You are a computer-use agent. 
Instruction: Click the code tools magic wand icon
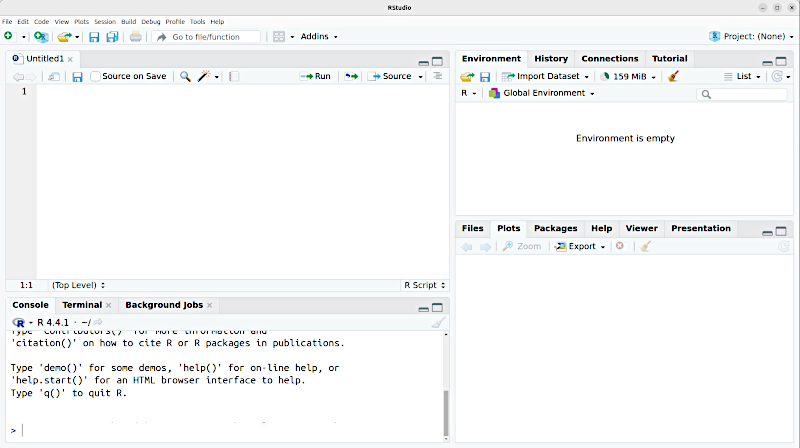(x=204, y=76)
